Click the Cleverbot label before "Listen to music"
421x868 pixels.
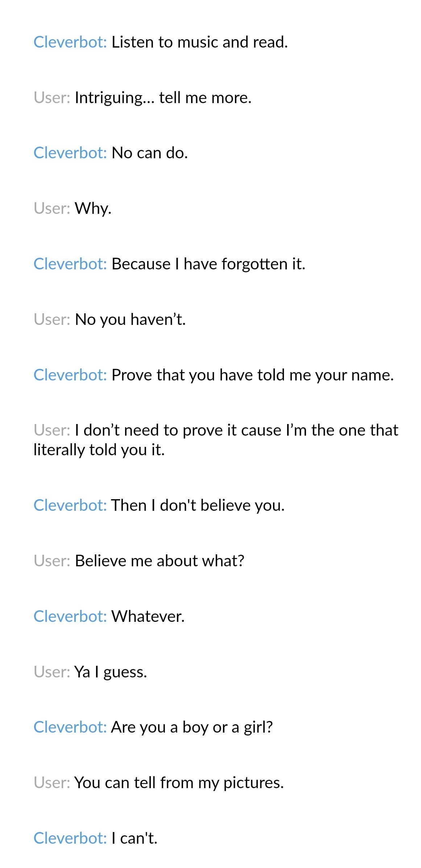pos(70,42)
